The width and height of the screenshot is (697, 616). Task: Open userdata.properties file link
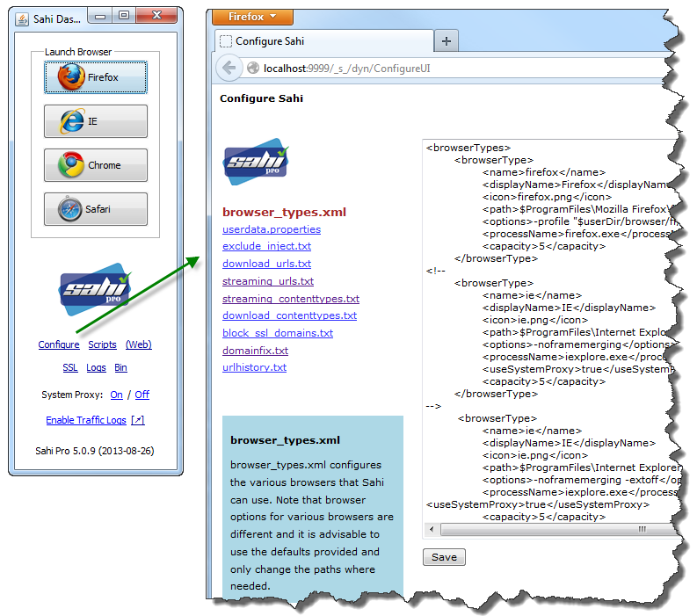tap(272, 229)
